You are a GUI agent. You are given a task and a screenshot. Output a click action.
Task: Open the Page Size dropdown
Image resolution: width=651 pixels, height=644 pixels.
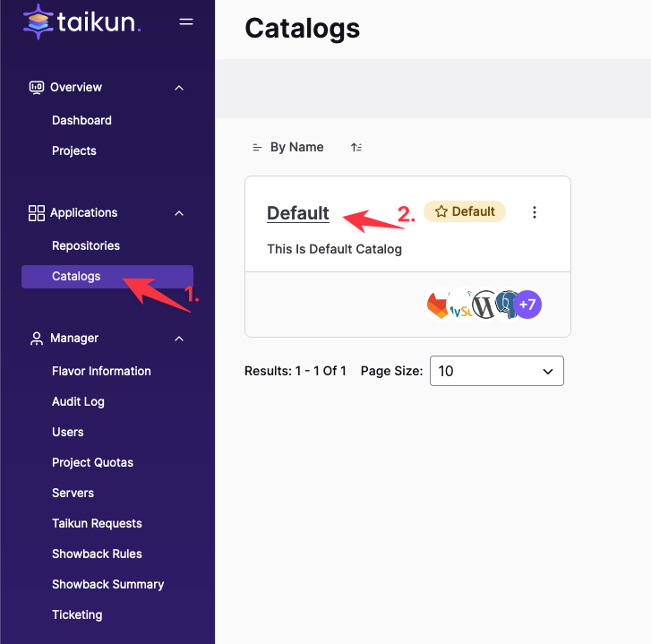pos(497,371)
